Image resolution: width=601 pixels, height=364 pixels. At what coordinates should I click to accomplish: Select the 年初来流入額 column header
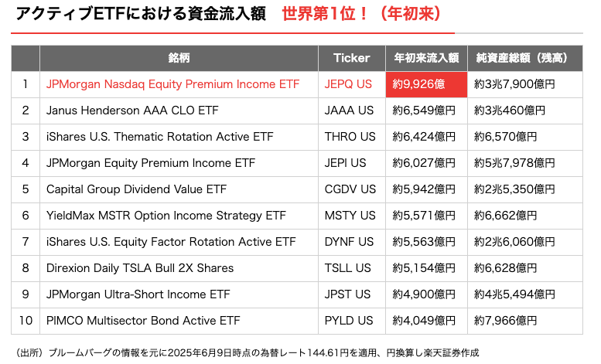[x=426, y=58]
